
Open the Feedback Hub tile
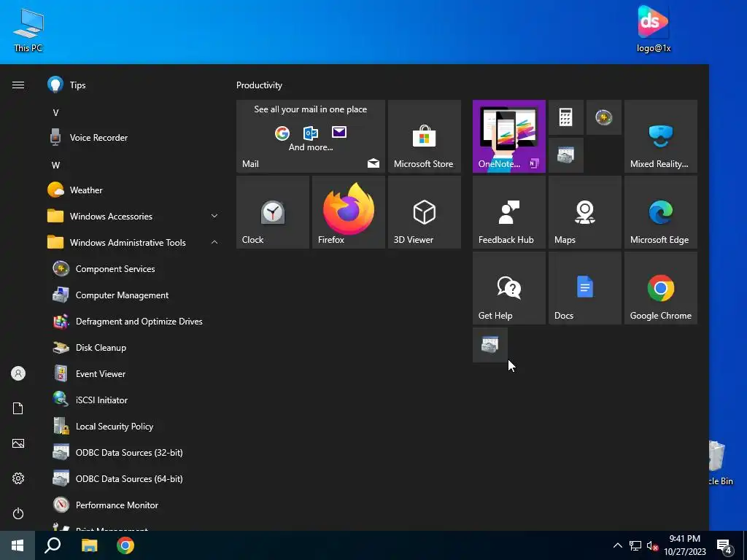pos(508,212)
